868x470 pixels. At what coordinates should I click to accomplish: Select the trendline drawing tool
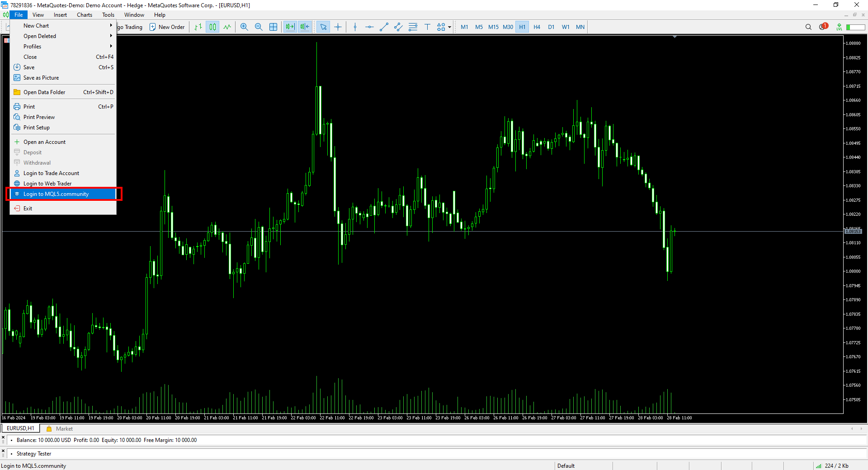(384, 27)
